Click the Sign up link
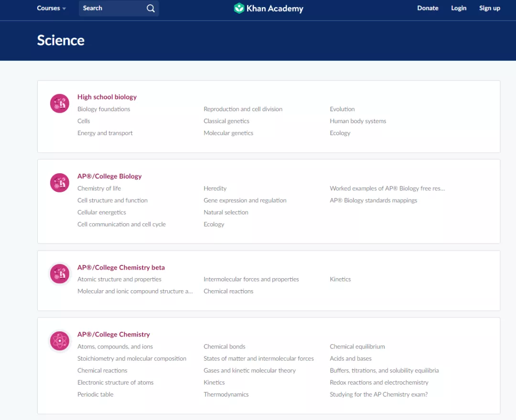The height and width of the screenshot is (420, 516). pos(490,8)
